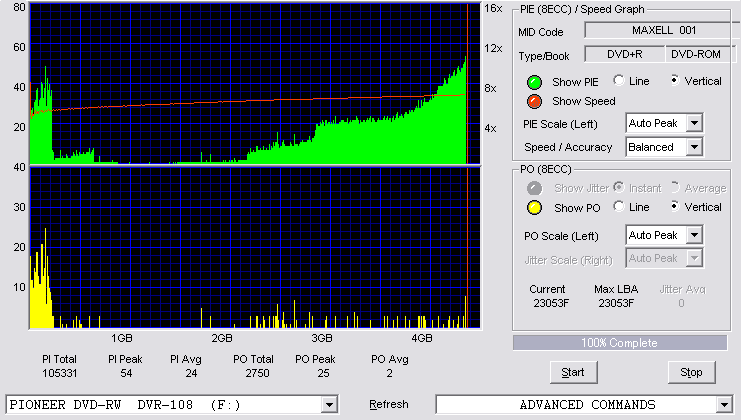The height and width of the screenshot is (420, 742).
Task: Select Line radio for PIE graph
Action: click(618, 80)
